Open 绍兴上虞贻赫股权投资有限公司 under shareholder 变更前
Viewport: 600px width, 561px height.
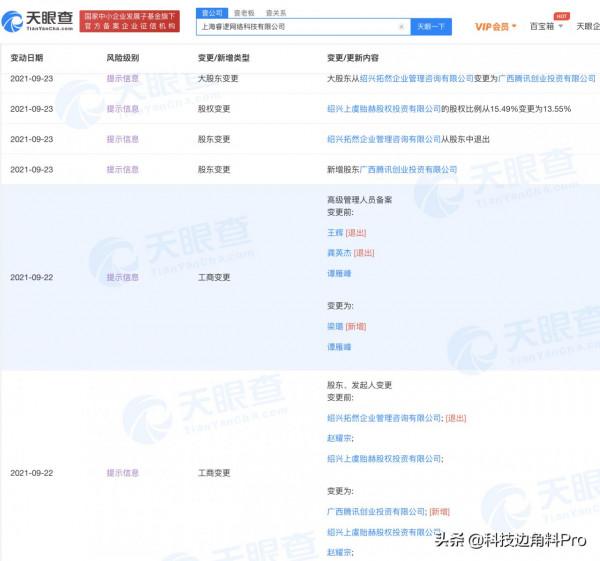(385, 459)
